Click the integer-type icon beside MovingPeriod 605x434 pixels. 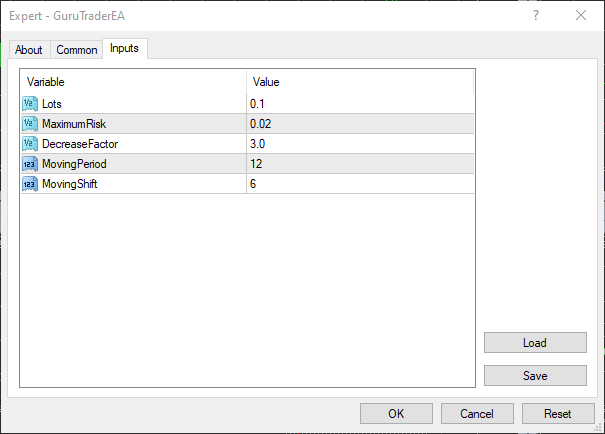point(30,164)
